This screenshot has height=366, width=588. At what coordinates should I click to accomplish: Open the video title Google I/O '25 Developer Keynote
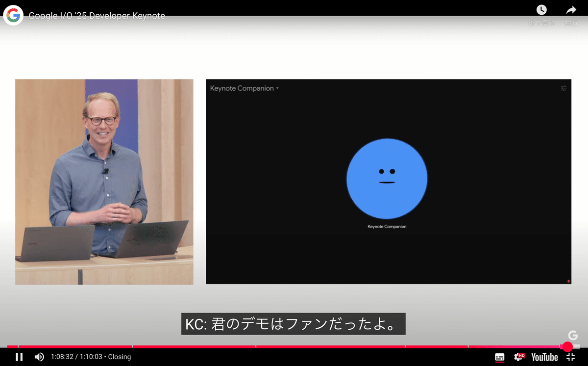(97, 16)
